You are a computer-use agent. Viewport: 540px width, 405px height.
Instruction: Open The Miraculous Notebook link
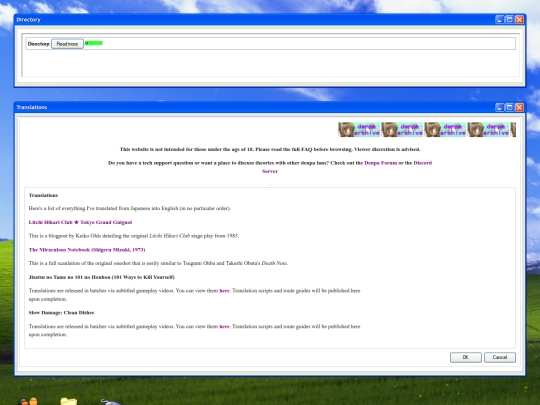[x=87, y=250]
